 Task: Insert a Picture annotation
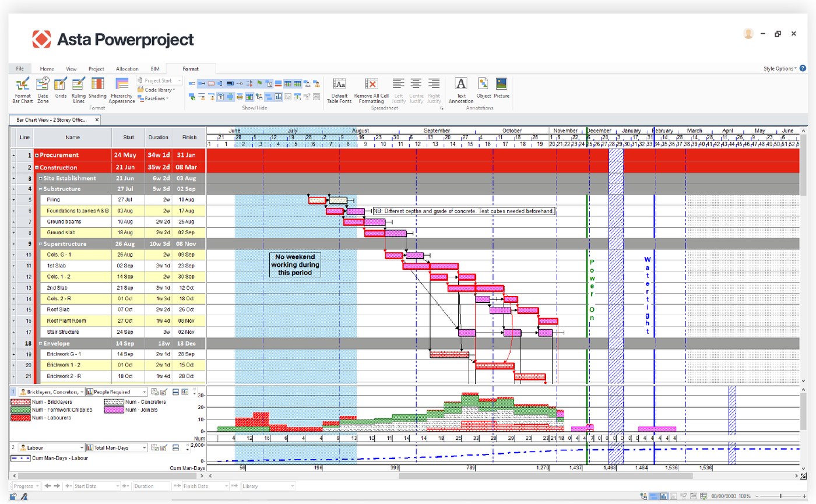pyautogui.click(x=501, y=87)
